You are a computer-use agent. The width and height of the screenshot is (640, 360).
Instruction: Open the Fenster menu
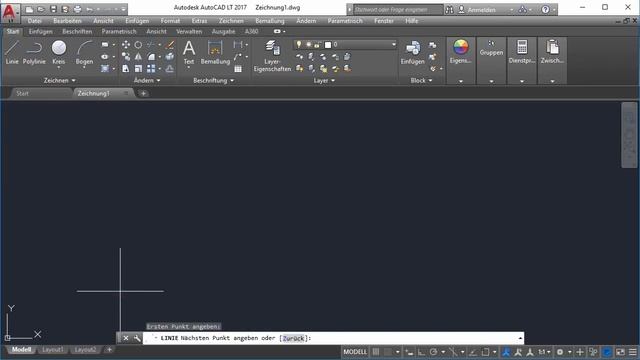[384, 21]
